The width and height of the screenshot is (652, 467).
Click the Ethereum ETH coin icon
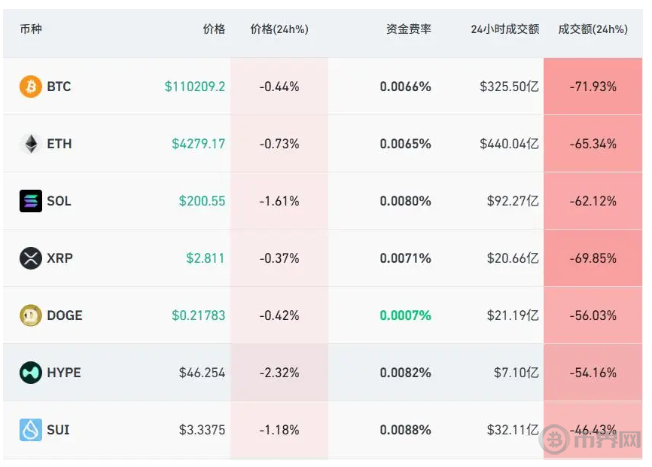[31, 144]
